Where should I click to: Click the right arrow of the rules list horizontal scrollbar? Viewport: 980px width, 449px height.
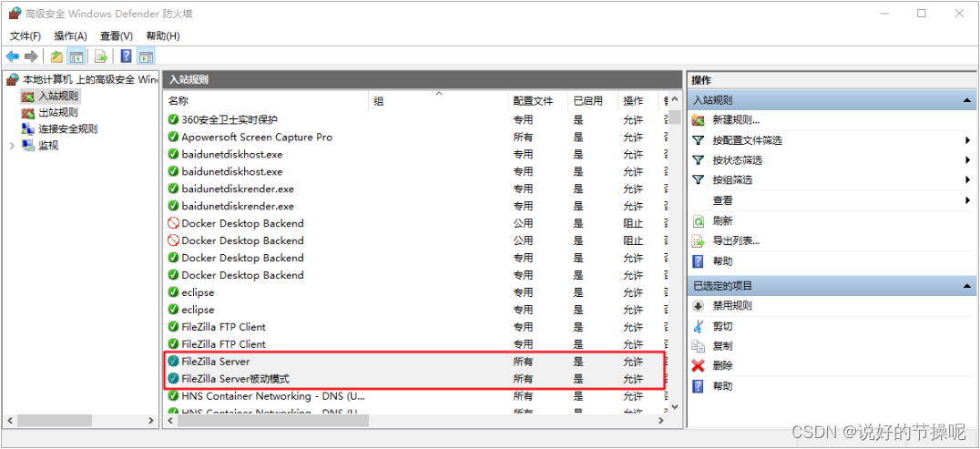[x=661, y=421]
